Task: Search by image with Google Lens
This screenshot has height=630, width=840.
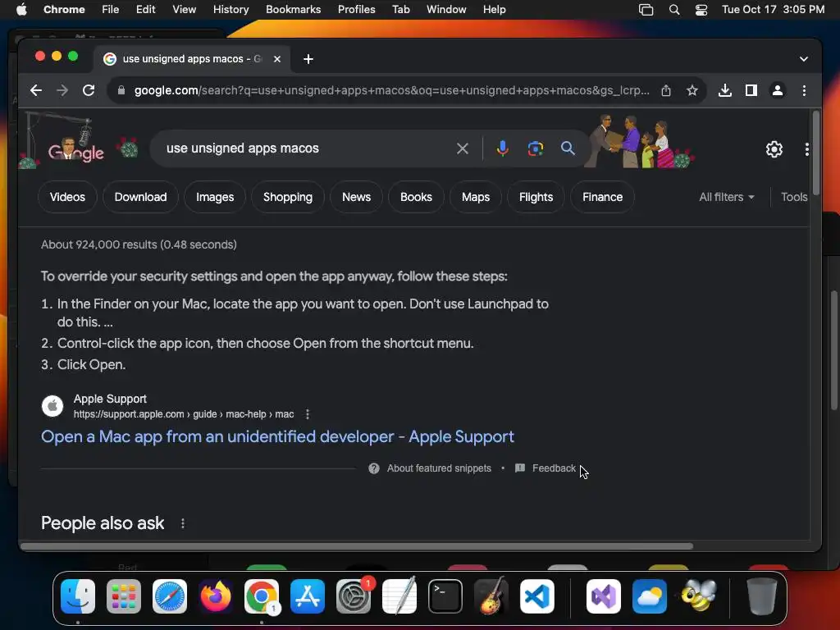Action: pos(535,148)
